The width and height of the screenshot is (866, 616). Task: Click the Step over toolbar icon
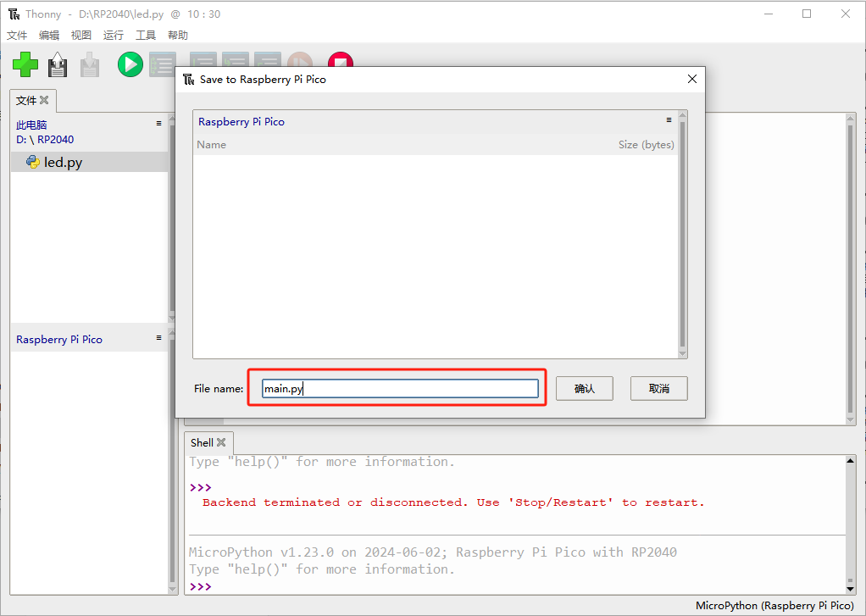(203, 59)
